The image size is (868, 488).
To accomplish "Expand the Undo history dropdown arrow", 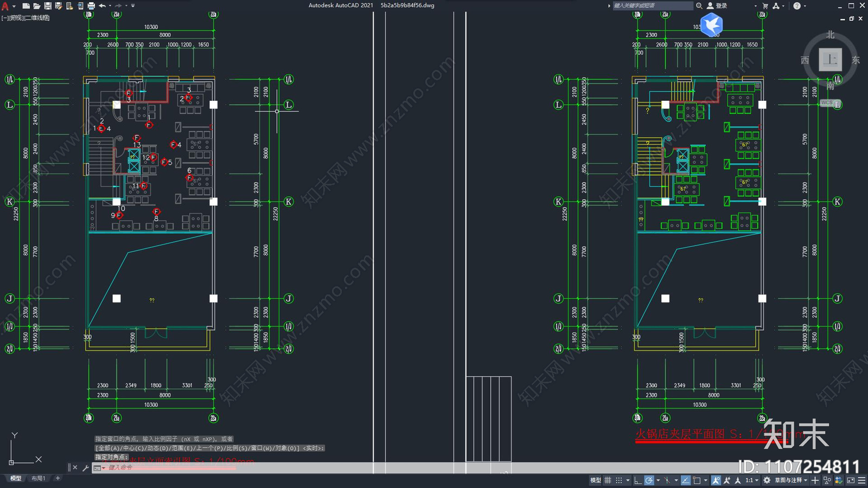I will pos(110,6).
